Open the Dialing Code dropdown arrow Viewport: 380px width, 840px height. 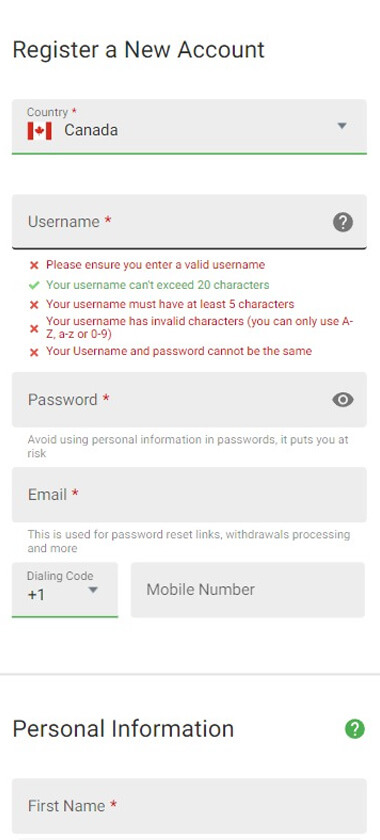(x=93, y=590)
